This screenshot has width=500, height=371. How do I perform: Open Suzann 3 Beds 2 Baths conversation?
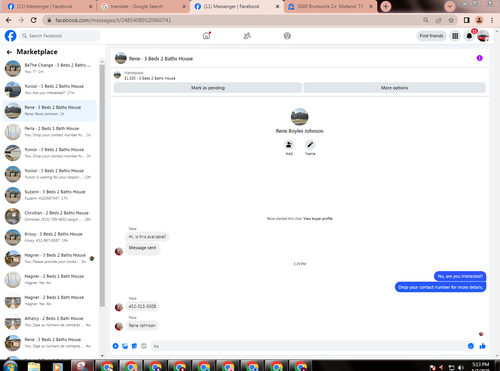[49, 195]
